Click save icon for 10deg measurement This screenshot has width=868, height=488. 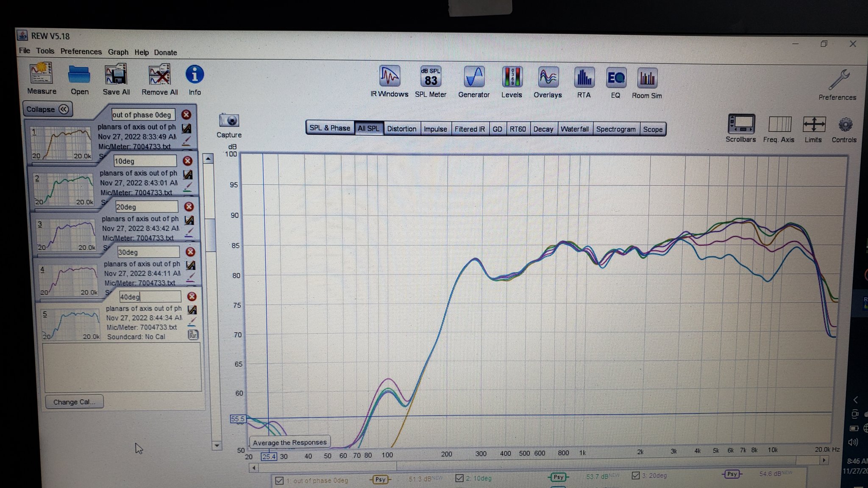point(188,175)
